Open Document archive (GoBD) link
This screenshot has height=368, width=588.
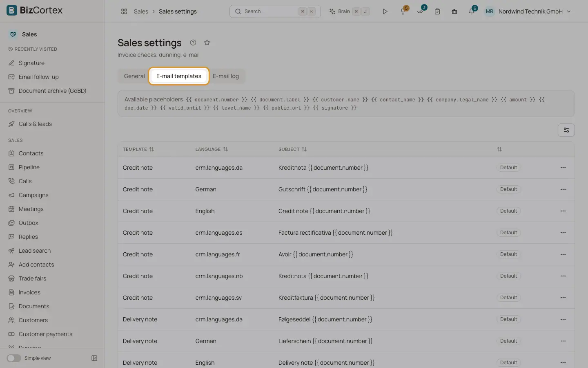52,91
